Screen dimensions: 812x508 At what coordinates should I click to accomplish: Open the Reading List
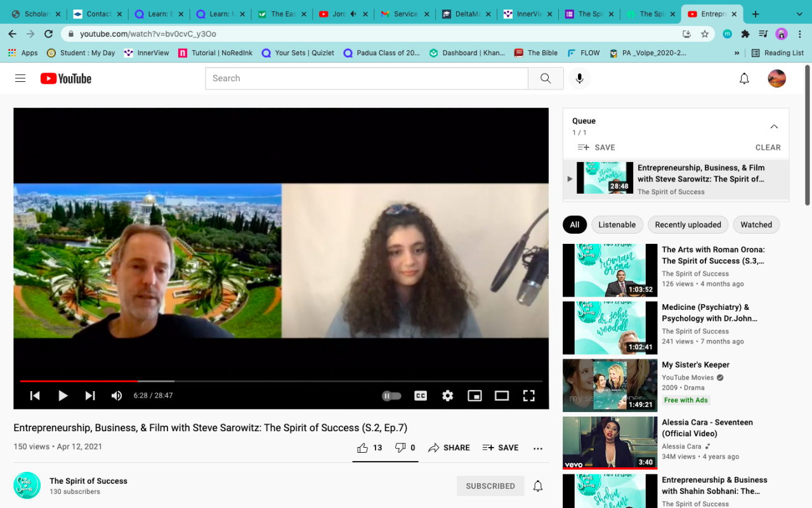click(777, 53)
